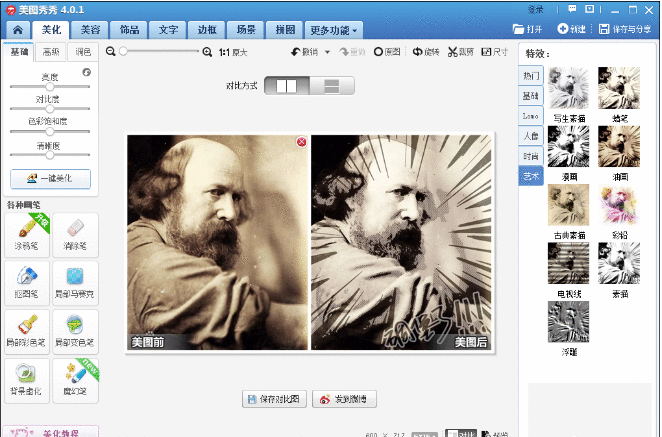Select top-bottom 对比方式 layout
This screenshot has height=437, width=662.
[332, 86]
